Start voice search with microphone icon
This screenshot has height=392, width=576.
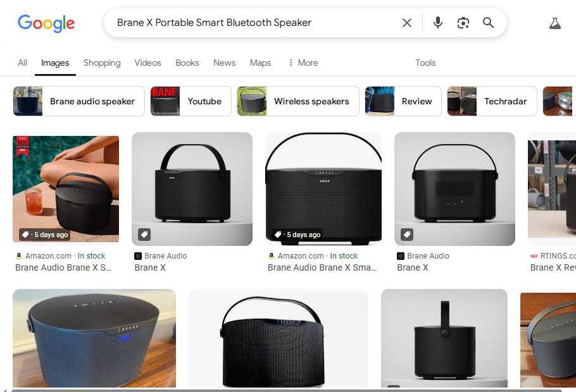437,23
